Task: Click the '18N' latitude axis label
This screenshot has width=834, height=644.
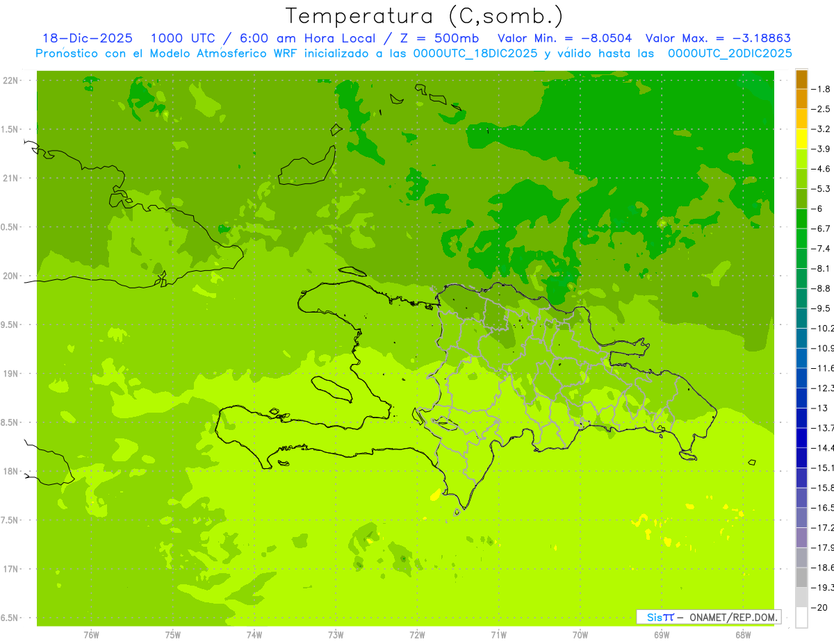Action: [11, 472]
